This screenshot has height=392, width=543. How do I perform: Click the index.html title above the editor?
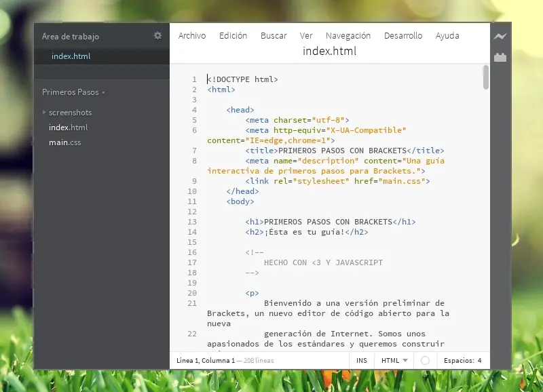click(x=329, y=52)
